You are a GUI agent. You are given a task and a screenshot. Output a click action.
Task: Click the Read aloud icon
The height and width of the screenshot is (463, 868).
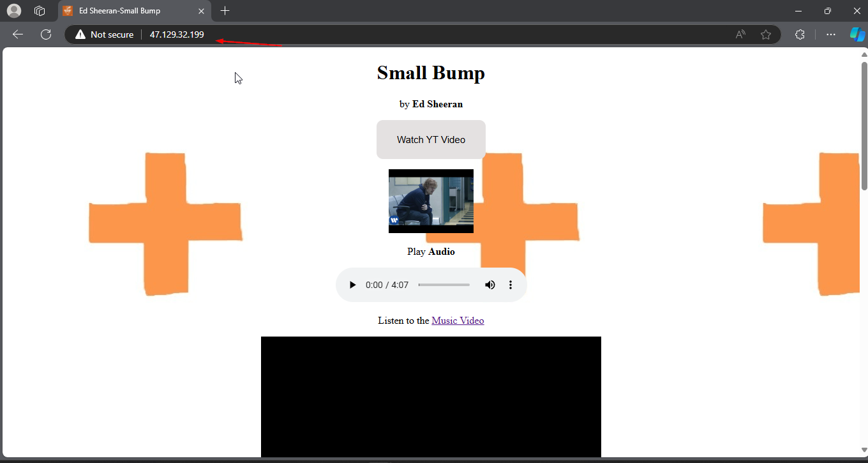point(740,34)
